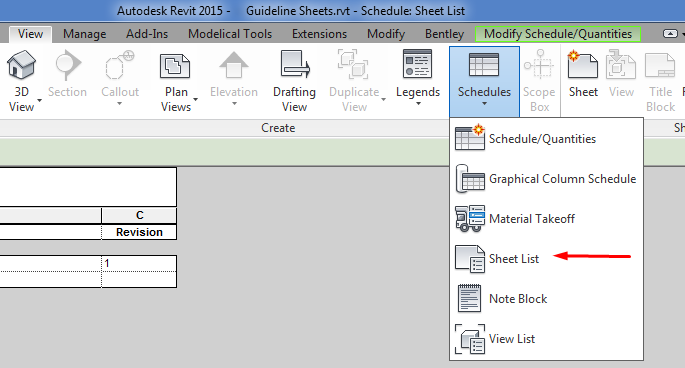Select Material Takeoff from dropdown

point(546,219)
